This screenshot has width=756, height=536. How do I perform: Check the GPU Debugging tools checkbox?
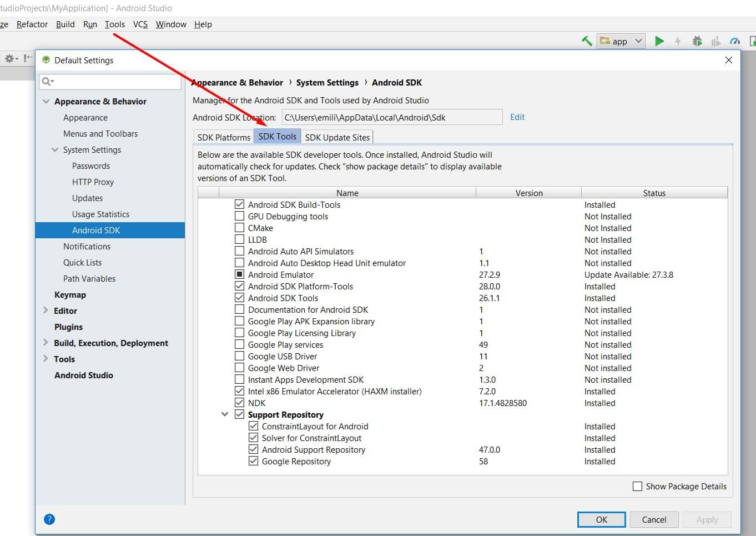tap(239, 216)
